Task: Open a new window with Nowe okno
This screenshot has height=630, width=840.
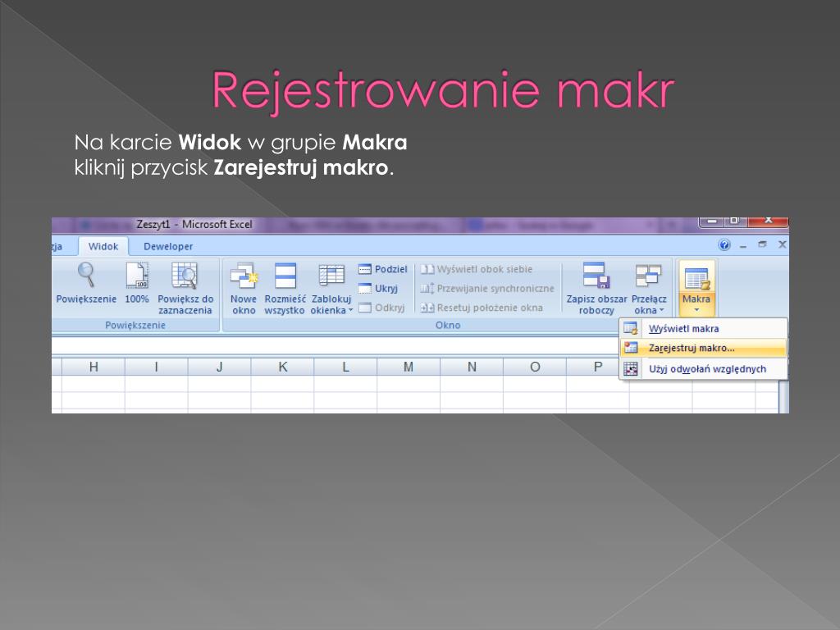Action: (x=244, y=289)
